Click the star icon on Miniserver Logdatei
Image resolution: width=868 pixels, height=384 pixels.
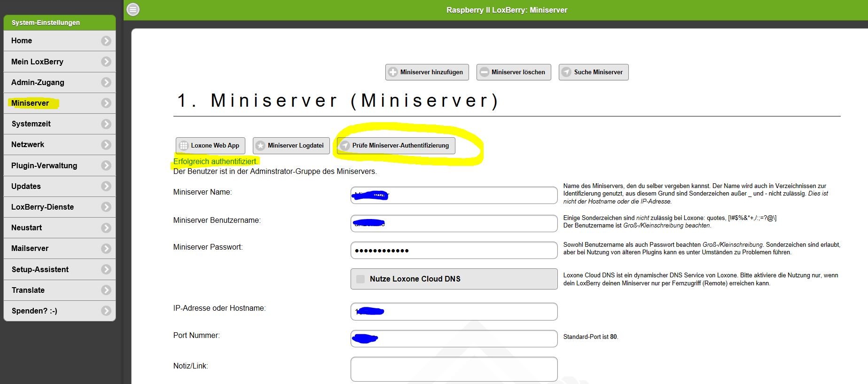click(x=261, y=146)
